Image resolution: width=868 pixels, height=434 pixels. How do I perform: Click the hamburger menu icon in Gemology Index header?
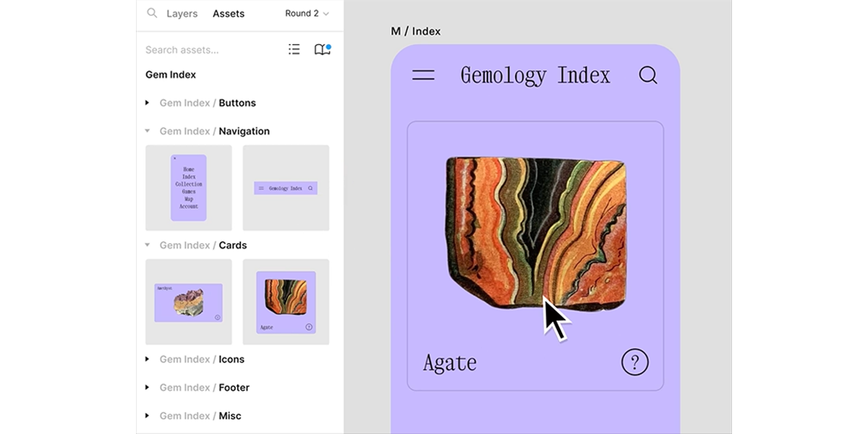pos(423,75)
